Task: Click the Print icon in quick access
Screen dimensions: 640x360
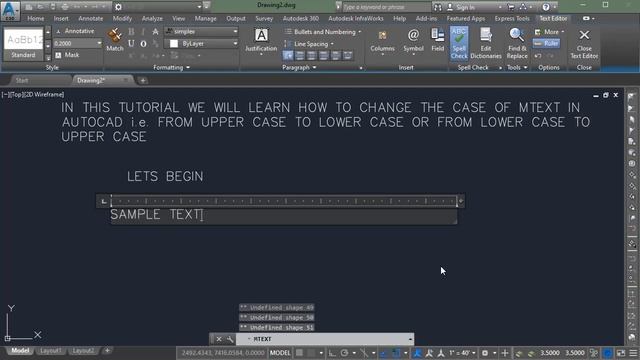Action: [x=65, y=7]
